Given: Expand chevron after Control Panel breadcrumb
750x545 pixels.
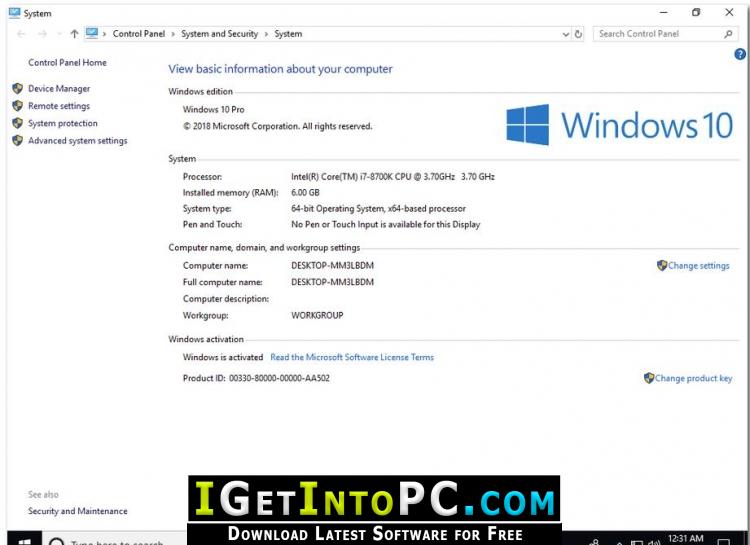Looking at the screenshot, I should click(173, 34).
